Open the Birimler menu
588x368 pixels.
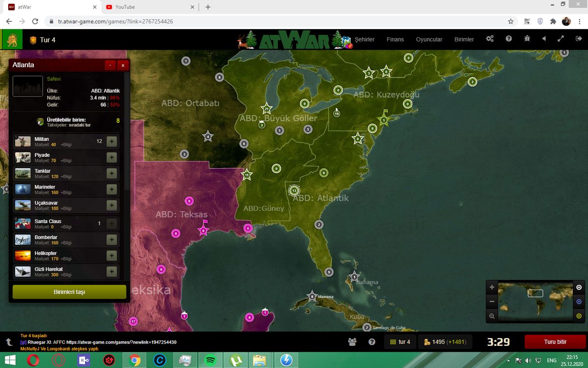tap(464, 40)
